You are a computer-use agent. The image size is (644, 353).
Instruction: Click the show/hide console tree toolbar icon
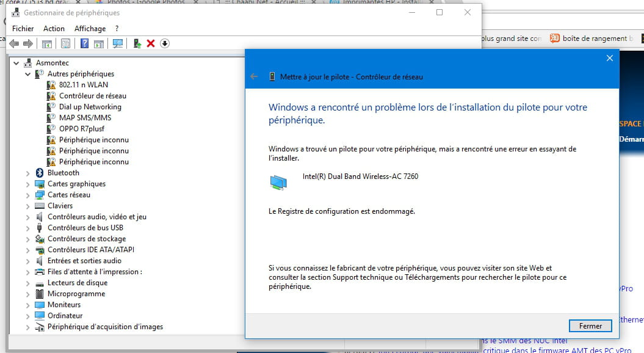tap(47, 43)
